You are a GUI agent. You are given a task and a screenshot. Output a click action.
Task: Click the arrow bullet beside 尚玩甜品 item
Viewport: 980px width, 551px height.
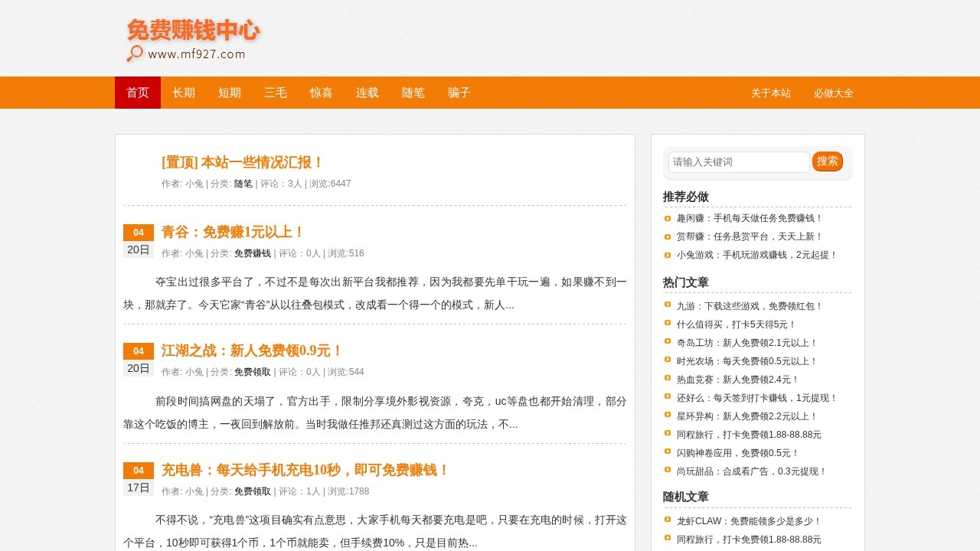click(x=666, y=471)
